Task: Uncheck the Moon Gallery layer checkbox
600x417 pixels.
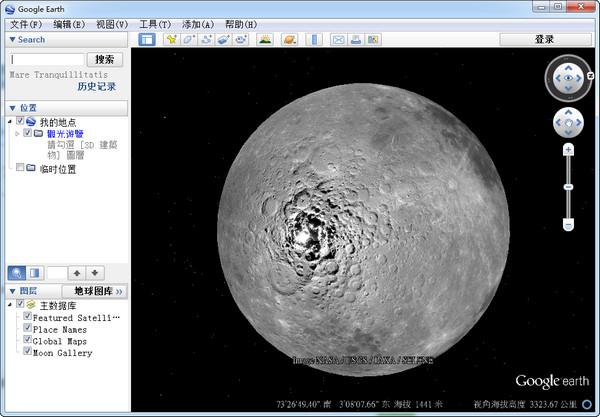Action: pyautogui.click(x=27, y=352)
